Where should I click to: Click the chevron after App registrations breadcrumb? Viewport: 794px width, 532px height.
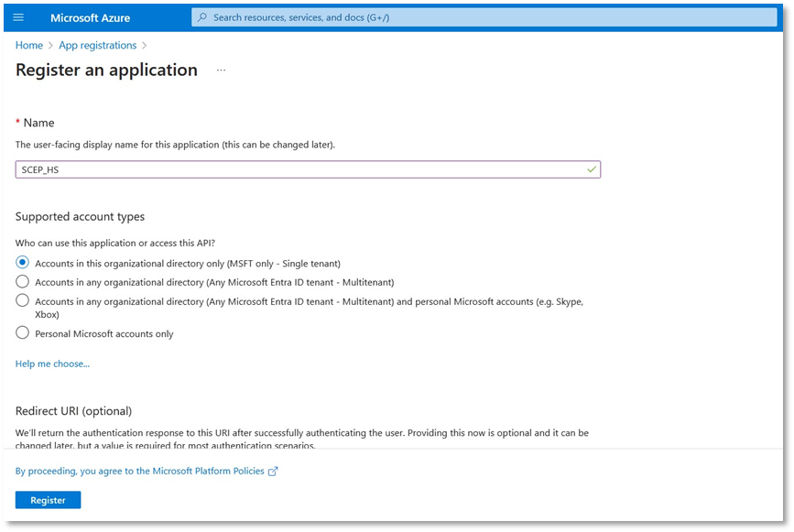(x=145, y=46)
